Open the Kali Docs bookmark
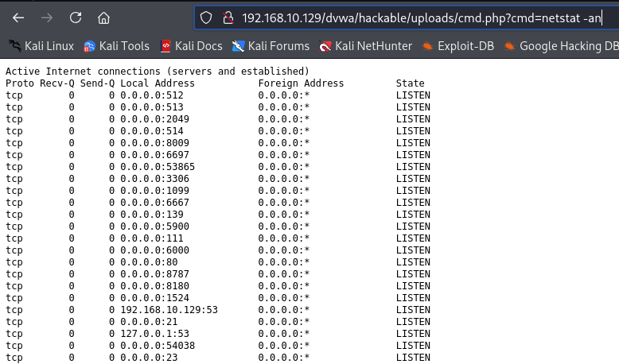 (192, 46)
